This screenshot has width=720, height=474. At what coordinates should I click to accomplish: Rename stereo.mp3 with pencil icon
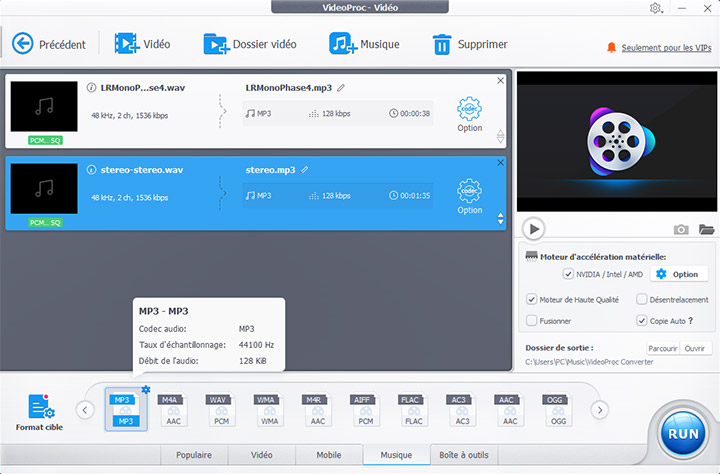point(304,170)
